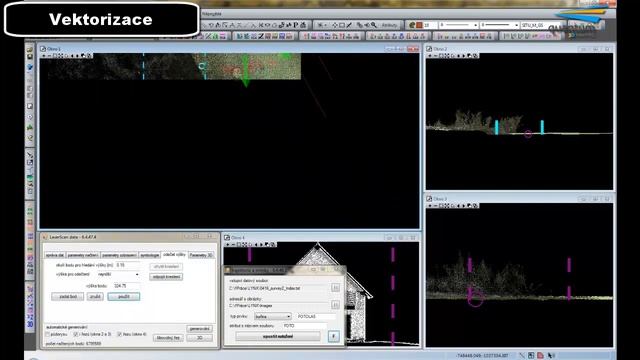Toggle the řezu (okno 4) checkbox
Viewport: 640px width, 360px height.
120,334
